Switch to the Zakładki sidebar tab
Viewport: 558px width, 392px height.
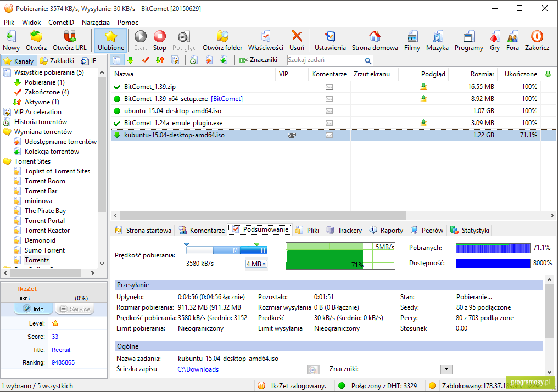tap(57, 61)
